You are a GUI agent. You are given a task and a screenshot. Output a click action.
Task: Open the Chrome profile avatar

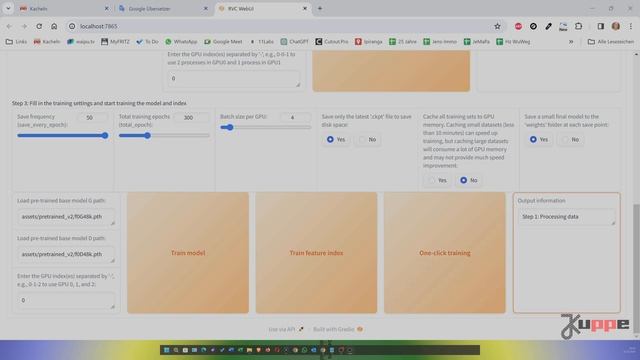click(x=616, y=26)
